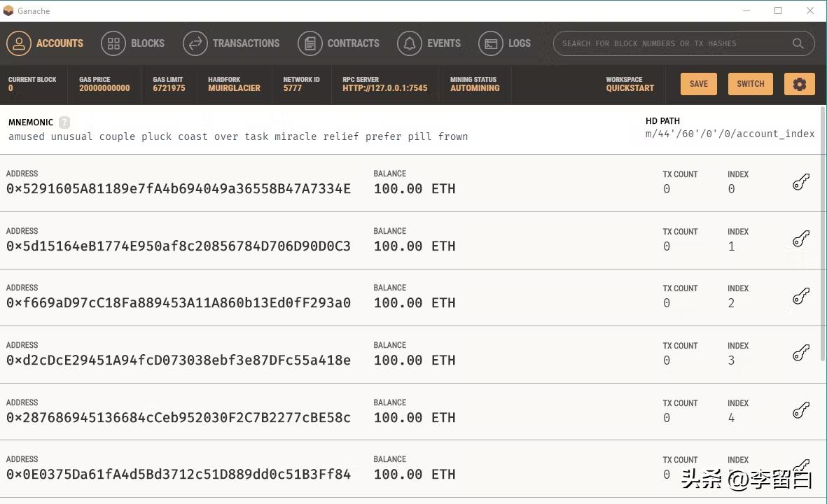Image resolution: width=827 pixels, height=504 pixels.
Task: Open the Logs tab
Action: [505, 43]
